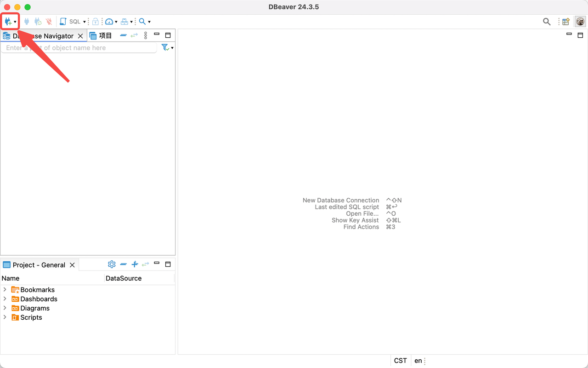The height and width of the screenshot is (368, 588).
Task: Click the object name filter field
Action: pyautogui.click(x=78, y=48)
